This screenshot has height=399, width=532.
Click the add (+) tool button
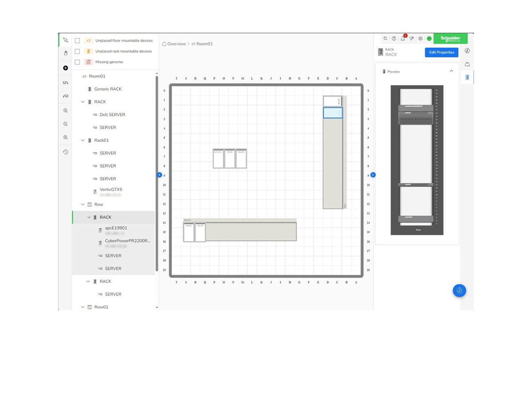pos(65,68)
